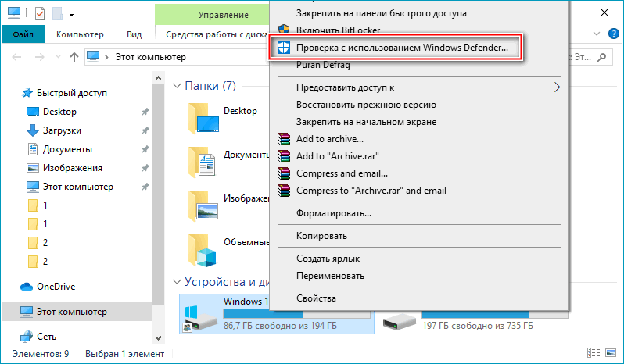The image size is (624, 364).
Task: Expand the ribbon with the chevron
Action: click(597, 34)
